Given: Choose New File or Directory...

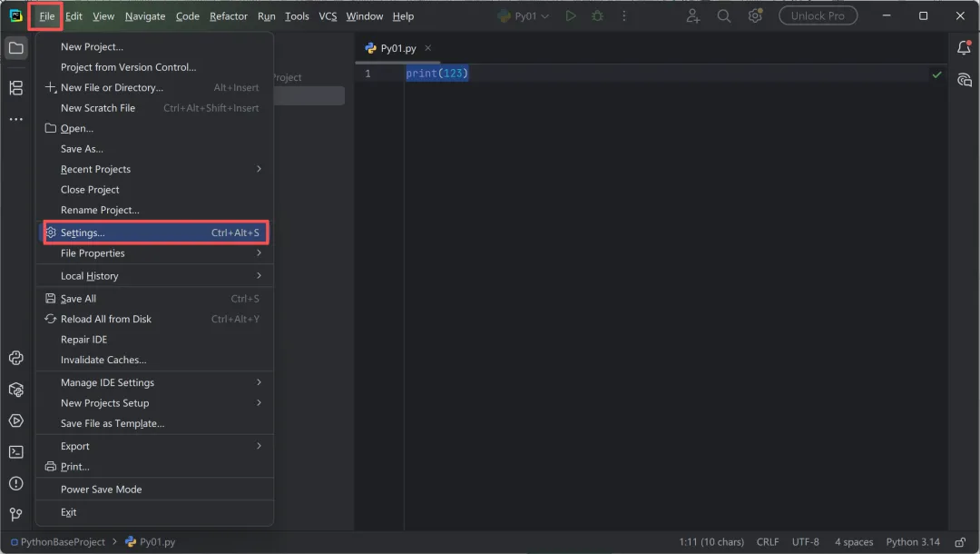Looking at the screenshot, I should pyautogui.click(x=155, y=87).
